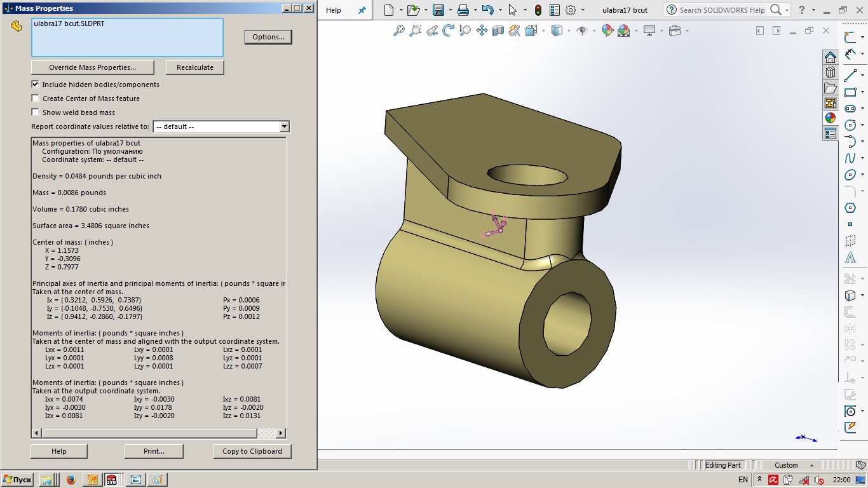Expand the New document dropdown arrow
Screen dimensions: 868x488
pos(400,10)
